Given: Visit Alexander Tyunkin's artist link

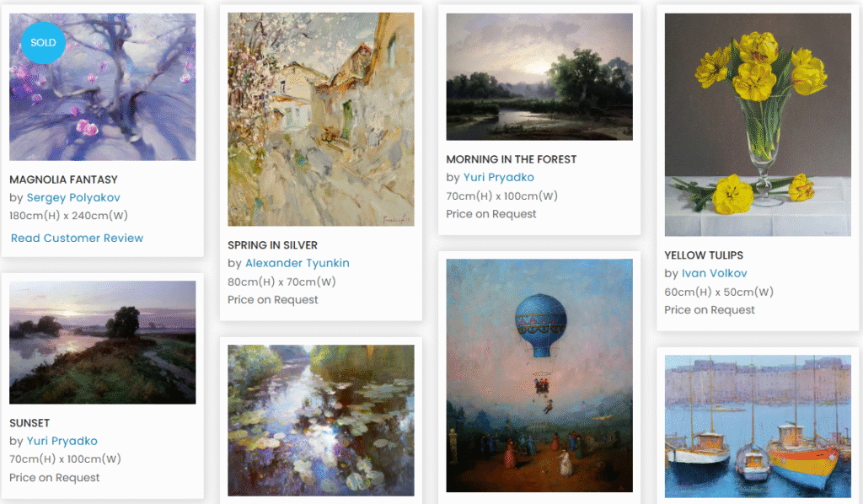Looking at the screenshot, I should point(297,263).
